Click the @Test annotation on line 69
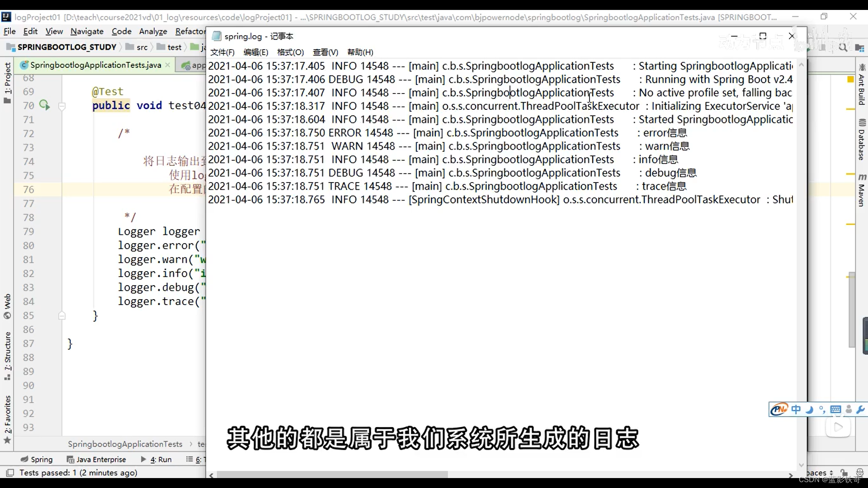This screenshot has width=868, height=488. tap(108, 92)
